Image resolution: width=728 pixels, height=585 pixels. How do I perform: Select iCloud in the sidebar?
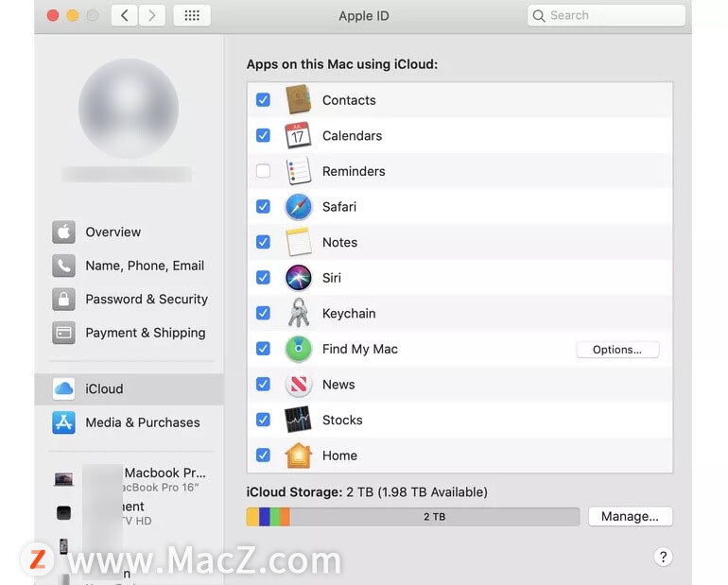(130, 388)
